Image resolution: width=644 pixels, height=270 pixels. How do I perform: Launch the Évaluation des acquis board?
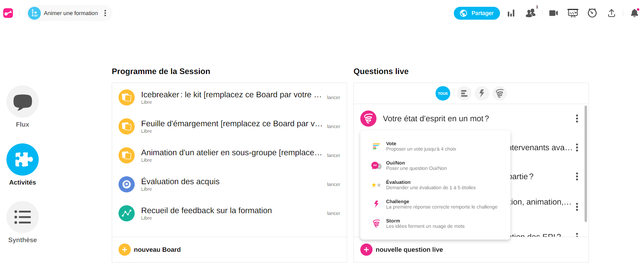coord(333,184)
